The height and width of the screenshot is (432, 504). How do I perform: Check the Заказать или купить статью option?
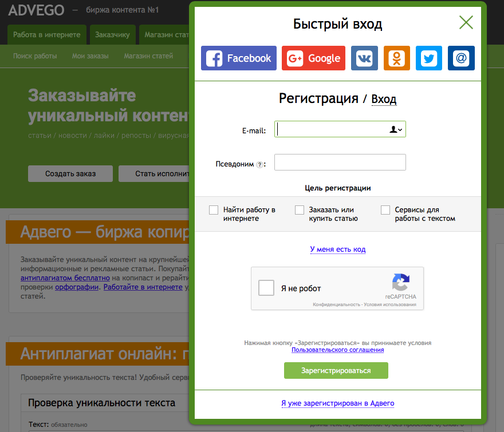(299, 210)
